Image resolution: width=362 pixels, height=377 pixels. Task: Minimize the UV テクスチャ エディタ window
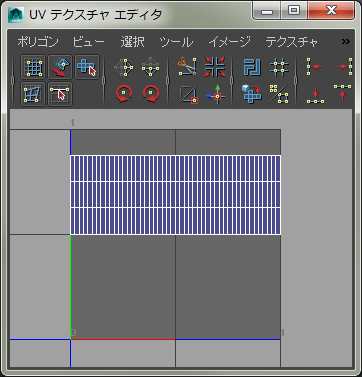(266, 11)
